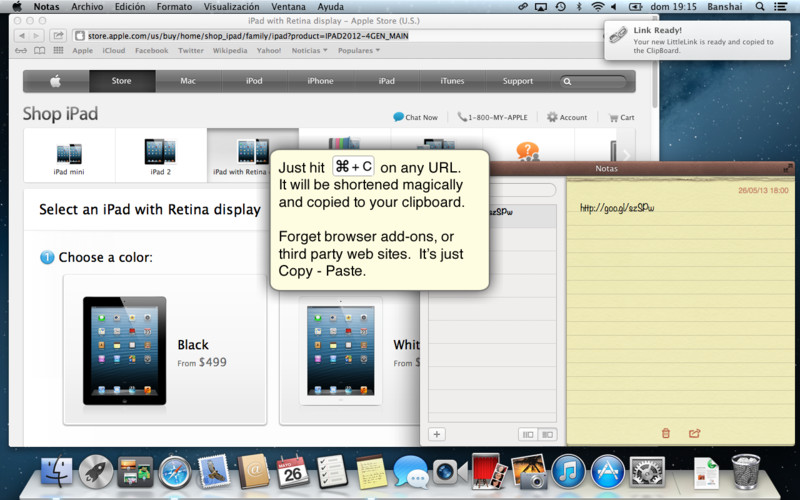
Task: Open Finder from the Dock
Action: tap(57, 471)
